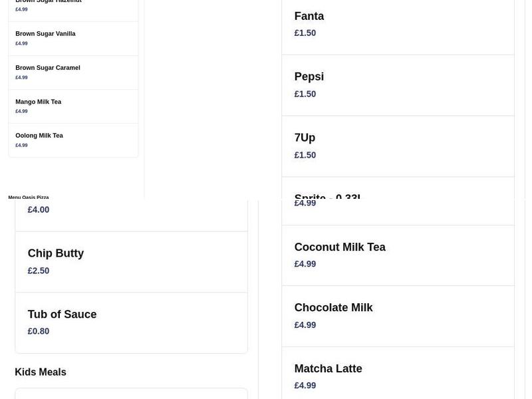Click the £2.50 price under Chip Butty

click(39, 270)
